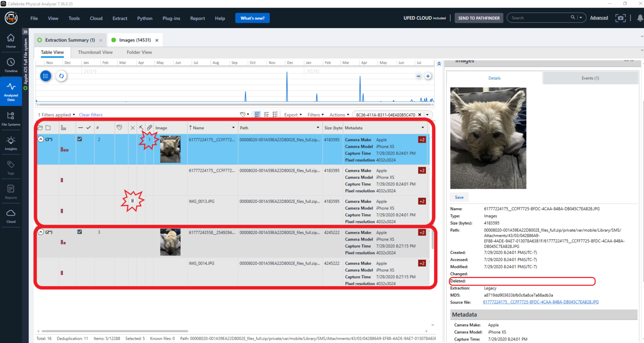The height and width of the screenshot is (343, 644).
Task: Click the Clear filters link
Action: coord(91,115)
